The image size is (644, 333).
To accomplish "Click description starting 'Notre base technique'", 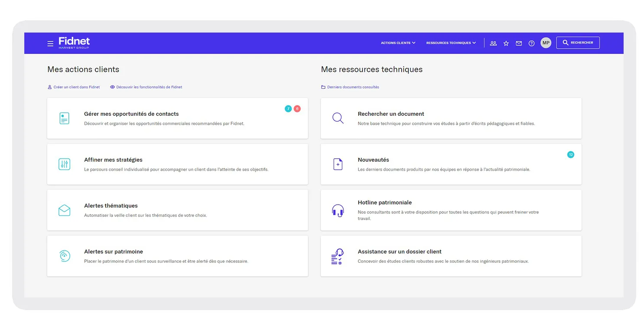I will pyautogui.click(x=446, y=124).
